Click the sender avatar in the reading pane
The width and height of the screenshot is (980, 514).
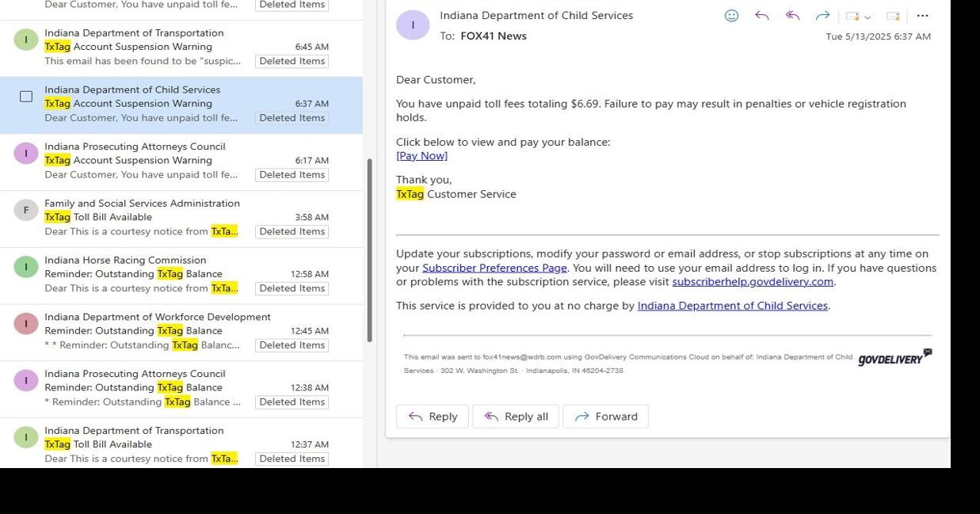tap(413, 25)
